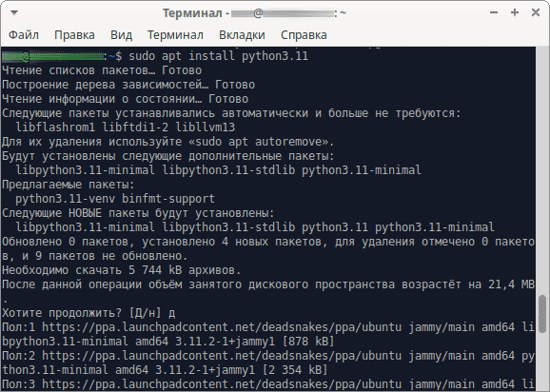This screenshot has width=550, height=392.
Task: Click the line 'Необходимо скачать 5 744 kB архивов.'
Action: (122, 270)
